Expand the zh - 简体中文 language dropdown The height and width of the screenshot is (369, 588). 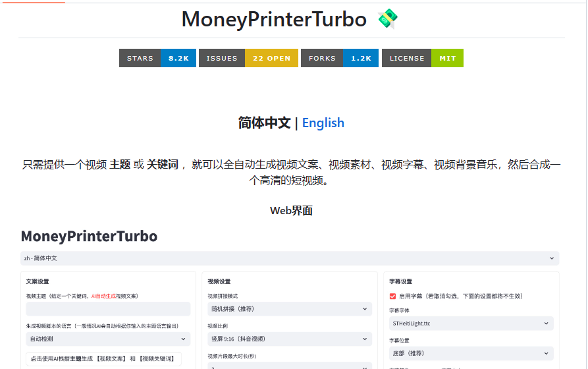[290, 258]
